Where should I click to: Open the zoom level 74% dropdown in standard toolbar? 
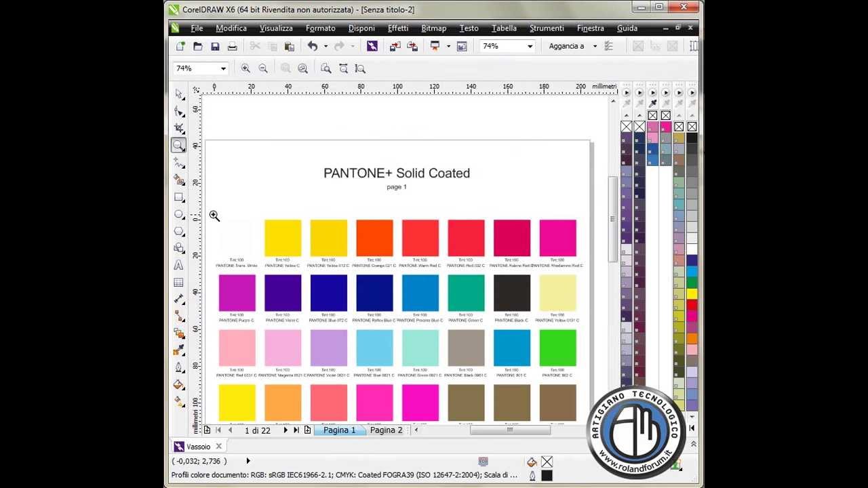pyautogui.click(x=530, y=46)
